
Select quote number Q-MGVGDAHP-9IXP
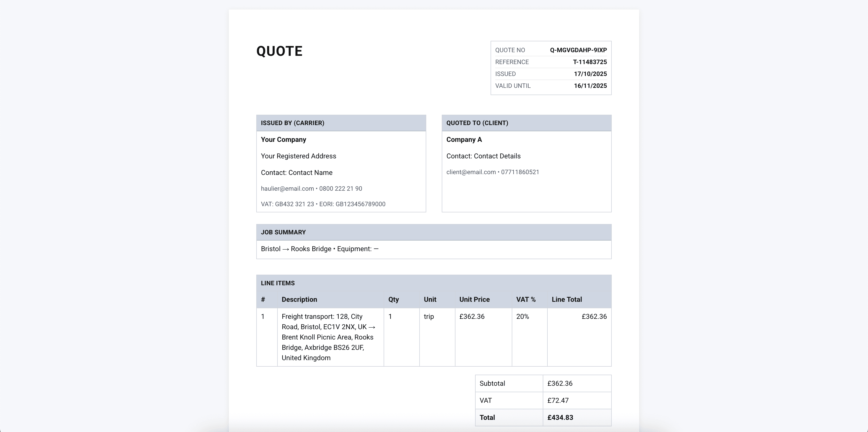click(578, 50)
